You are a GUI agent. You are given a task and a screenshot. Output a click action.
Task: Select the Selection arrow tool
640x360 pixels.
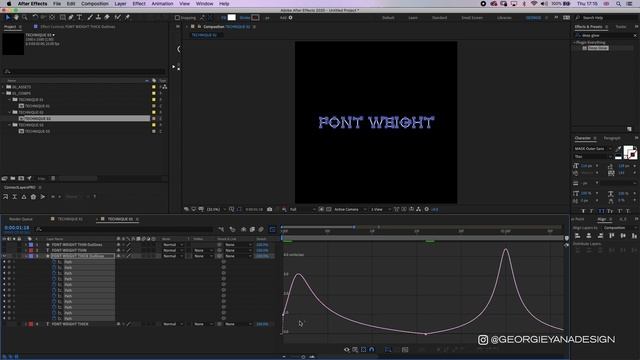pyautogui.click(x=7, y=18)
